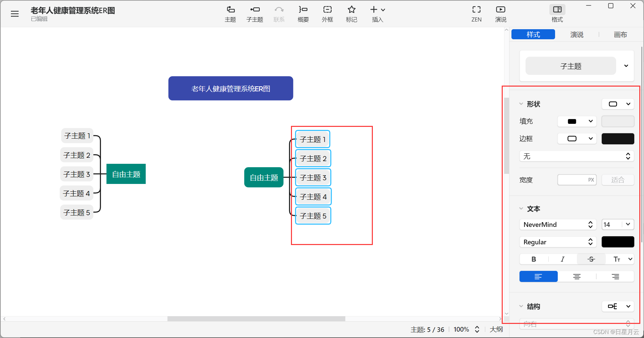This screenshot has width=644, height=338.
Task: Toggle the 格式 format panel
Action: click(557, 14)
